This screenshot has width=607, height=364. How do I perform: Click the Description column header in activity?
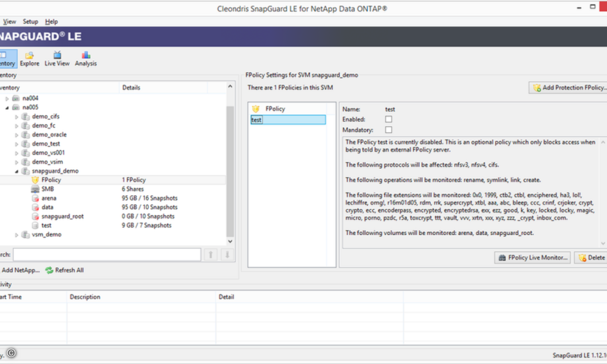142,297
